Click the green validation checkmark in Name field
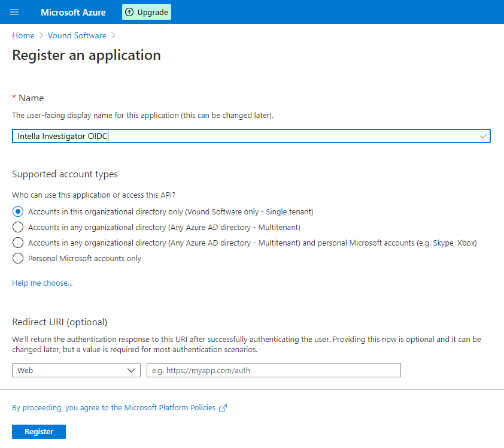This screenshot has width=504, height=448. pos(482,136)
